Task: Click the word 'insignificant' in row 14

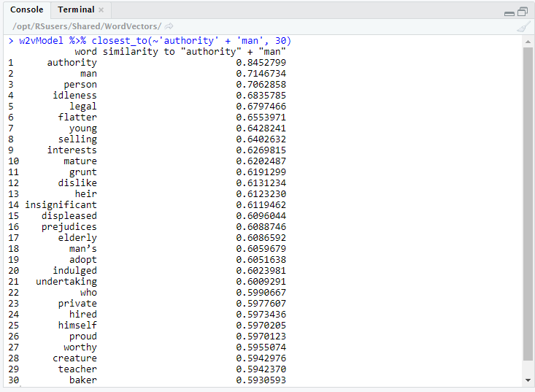Action: [61, 205]
